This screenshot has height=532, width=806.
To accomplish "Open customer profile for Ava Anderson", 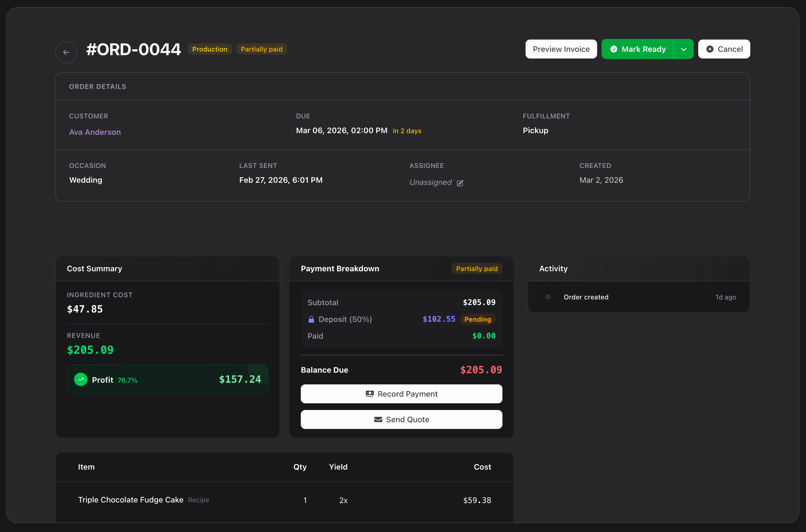I will click(x=95, y=132).
